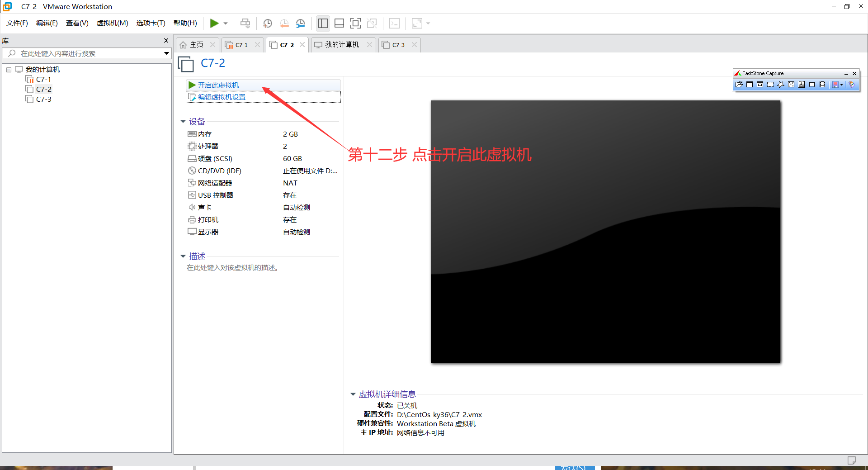The image size is (868, 470).
Task: Click Send Ctrl+Alt+Del toolbar icon
Action: [245, 23]
